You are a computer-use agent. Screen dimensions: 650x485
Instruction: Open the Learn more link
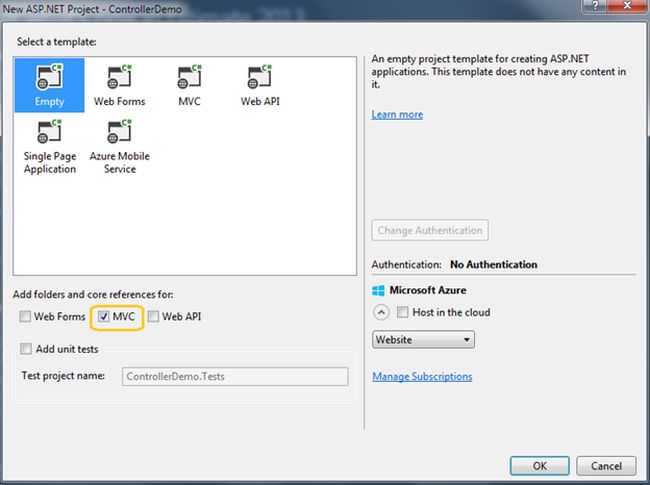(x=397, y=114)
